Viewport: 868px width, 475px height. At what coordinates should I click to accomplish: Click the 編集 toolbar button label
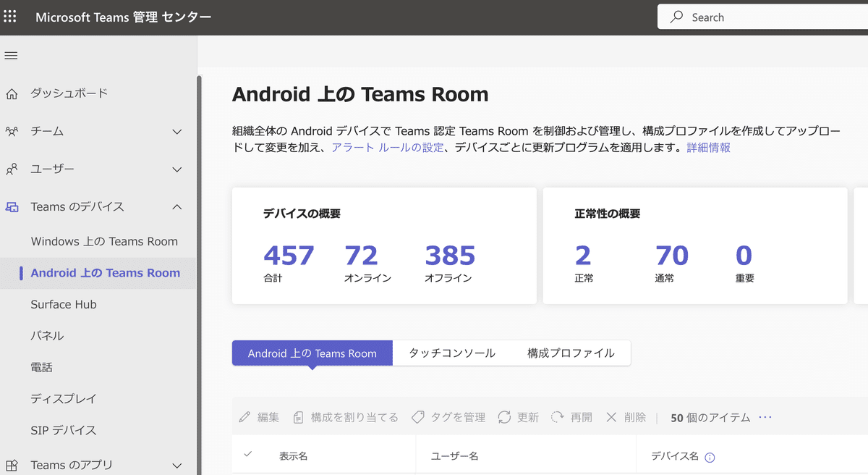coord(268,417)
